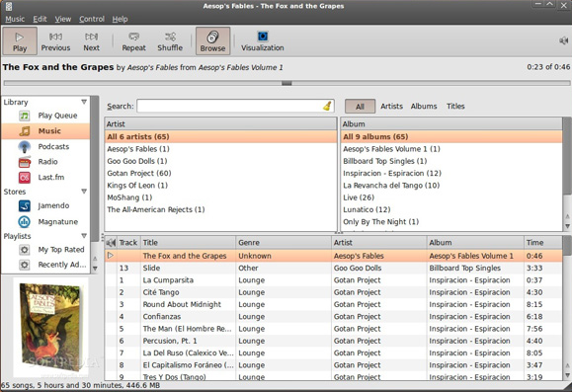Toggle Shuffle mode
The width and height of the screenshot is (572, 392).
(x=170, y=41)
